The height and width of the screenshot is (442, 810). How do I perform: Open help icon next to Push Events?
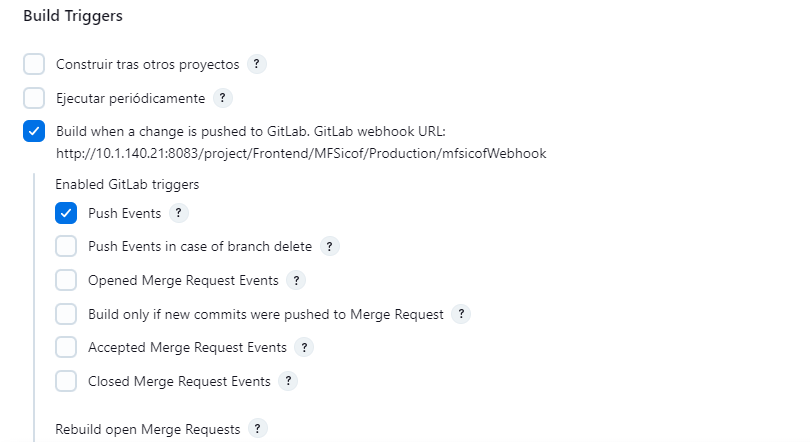(x=178, y=213)
